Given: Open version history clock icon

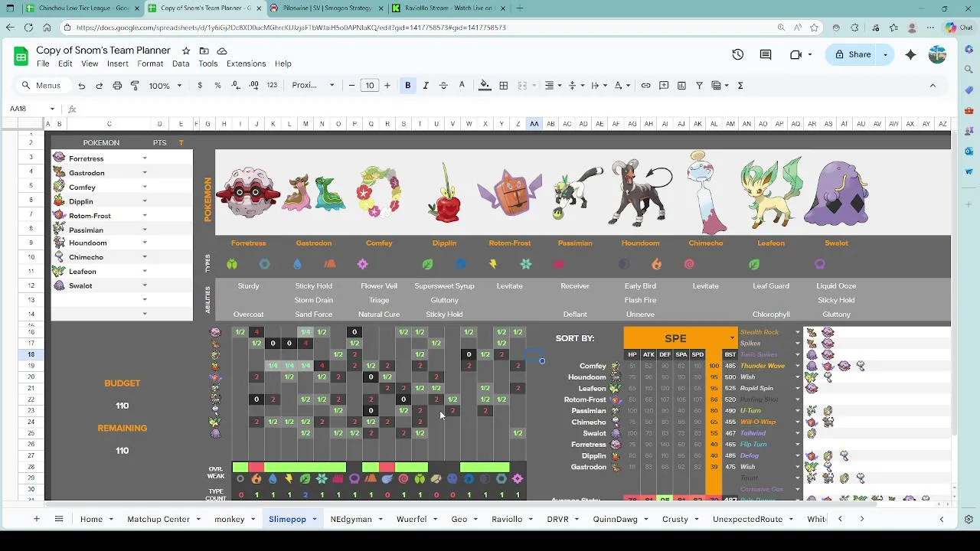Looking at the screenshot, I should coord(738,55).
